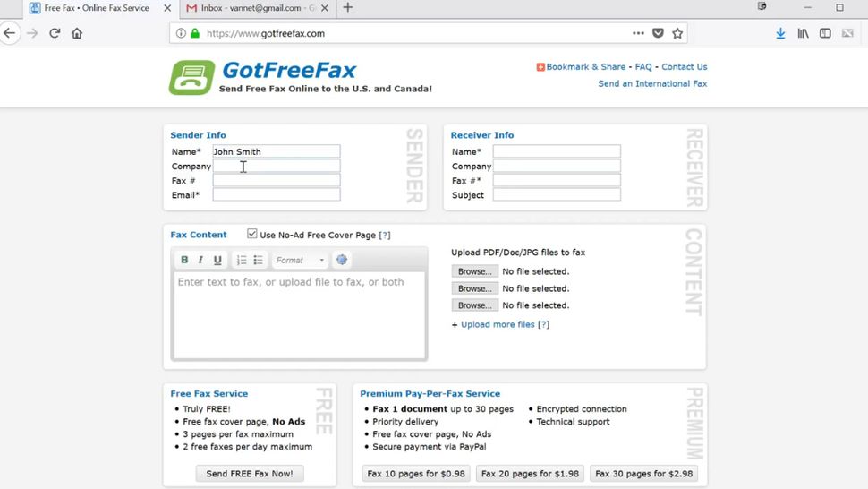Click the browser Forward arrow
This screenshot has height=489, width=868.
coord(32,33)
